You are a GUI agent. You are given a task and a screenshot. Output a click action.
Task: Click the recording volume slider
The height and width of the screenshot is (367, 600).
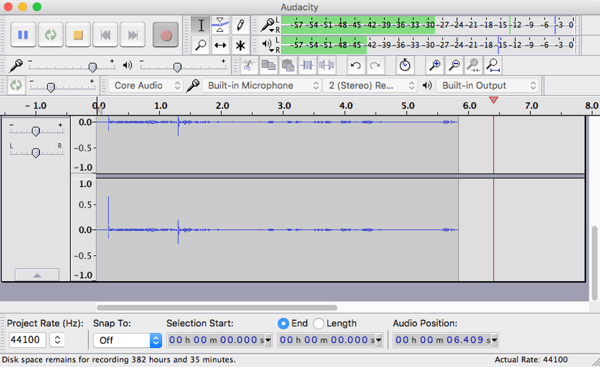click(x=72, y=67)
